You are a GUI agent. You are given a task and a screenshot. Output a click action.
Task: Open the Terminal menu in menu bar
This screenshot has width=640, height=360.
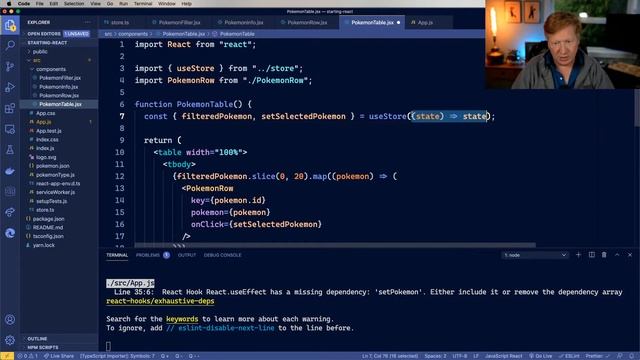(143, 4)
